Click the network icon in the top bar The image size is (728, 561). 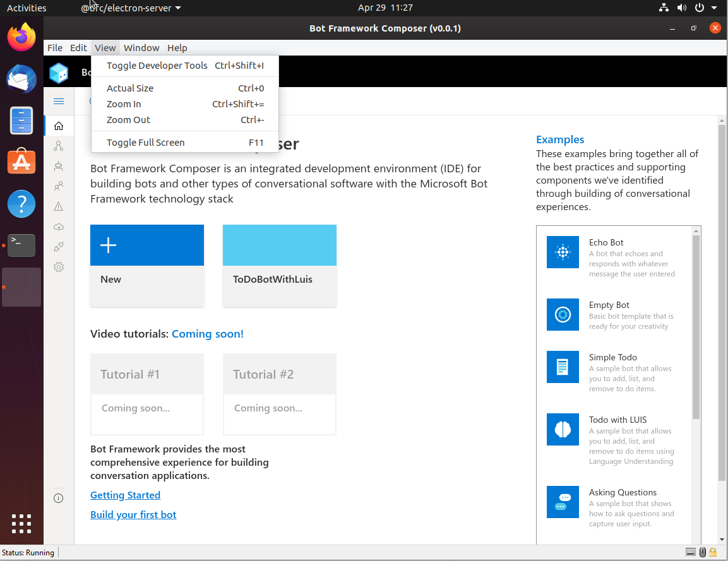coord(664,8)
